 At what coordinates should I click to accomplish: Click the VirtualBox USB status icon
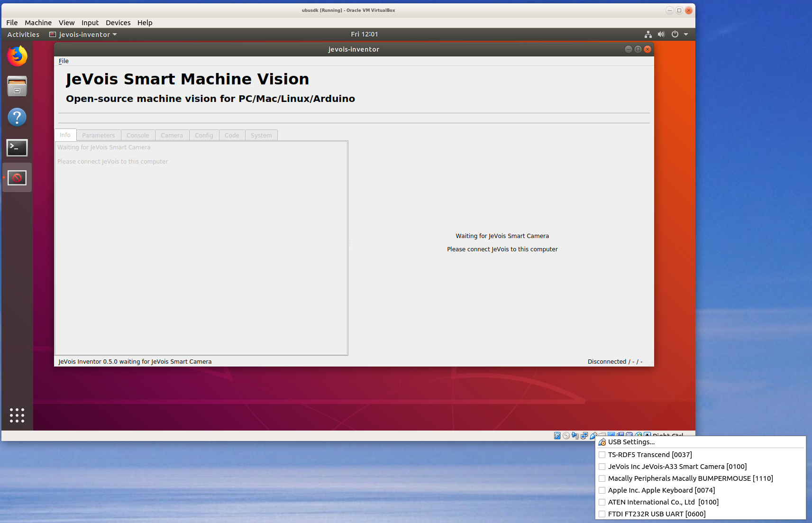click(593, 435)
